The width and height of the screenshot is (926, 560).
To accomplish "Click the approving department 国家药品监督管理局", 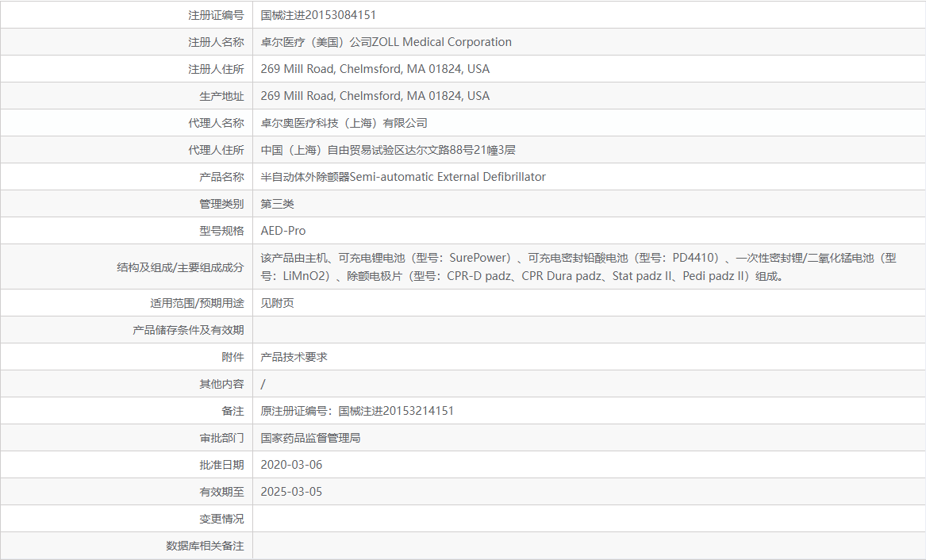I will 310,438.
